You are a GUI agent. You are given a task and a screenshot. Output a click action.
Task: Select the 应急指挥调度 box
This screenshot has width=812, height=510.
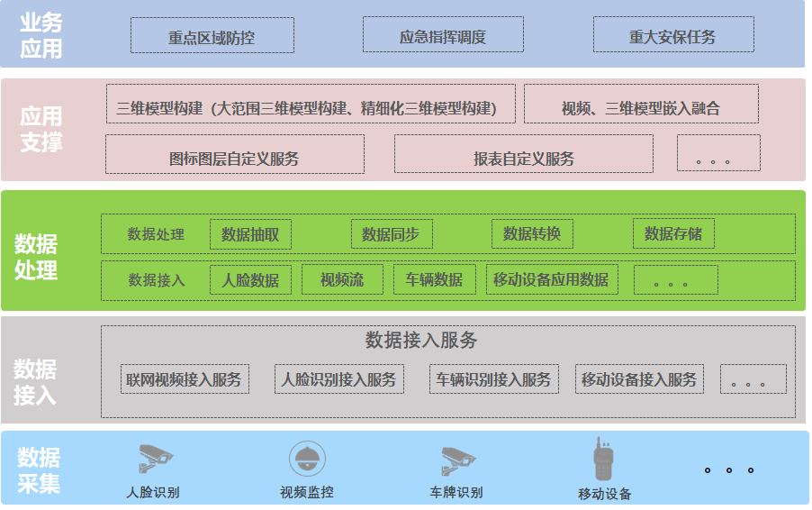(443, 37)
